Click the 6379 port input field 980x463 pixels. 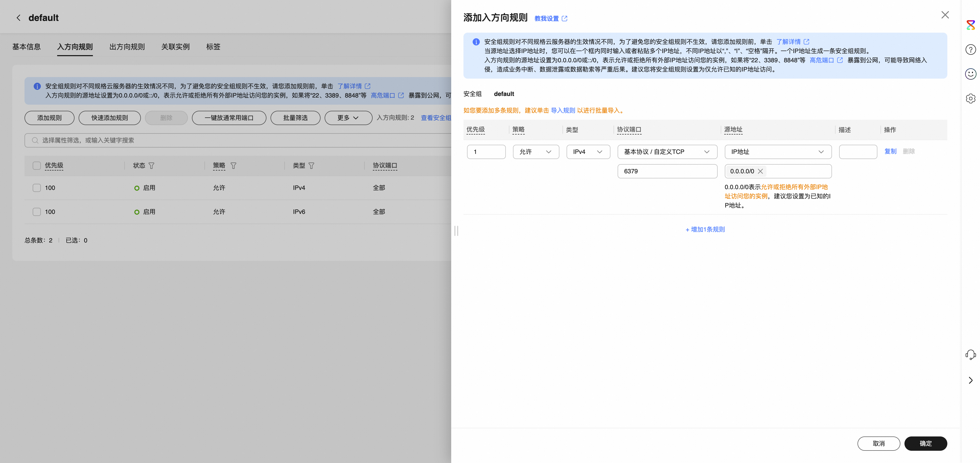(667, 171)
